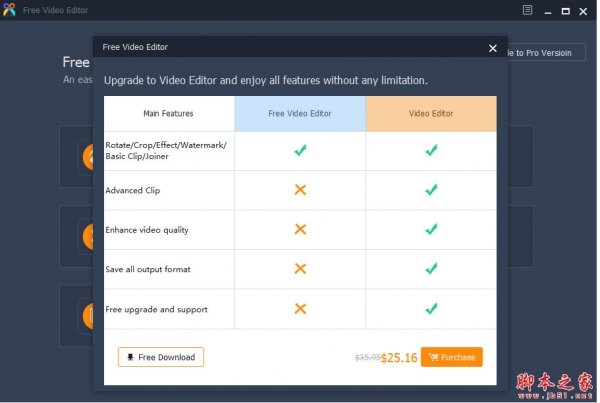Image resolution: width=600 pixels, height=403 pixels.
Task: Click the Advanced Clip feature row label
Action: coord(133,191)
